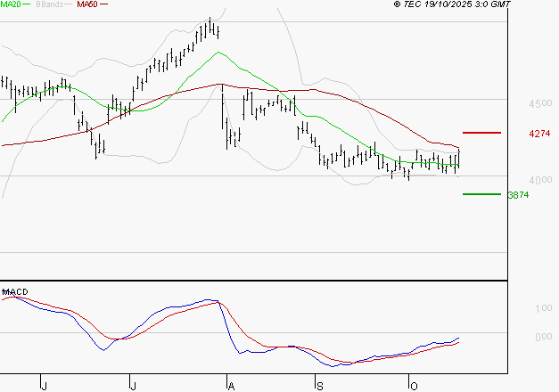Select the first J month axis marker
This screenshot has height=392, width=559.
(x=44, y=385)
